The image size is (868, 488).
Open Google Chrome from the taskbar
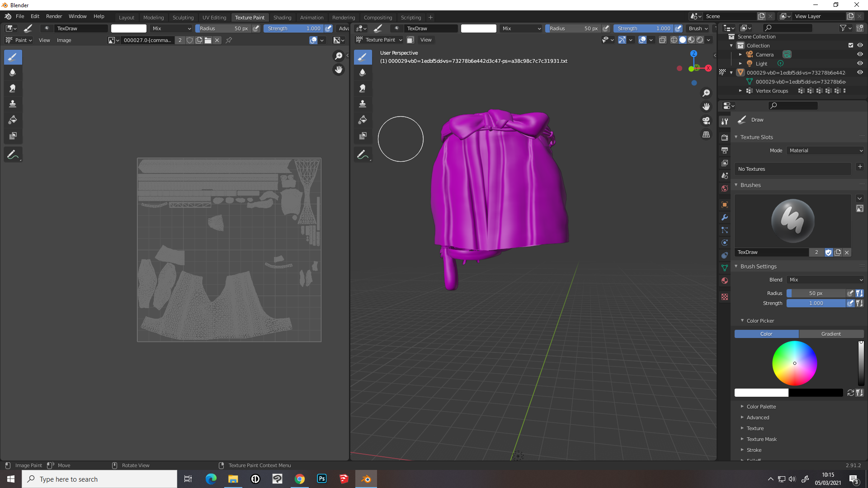pos(300,479)
